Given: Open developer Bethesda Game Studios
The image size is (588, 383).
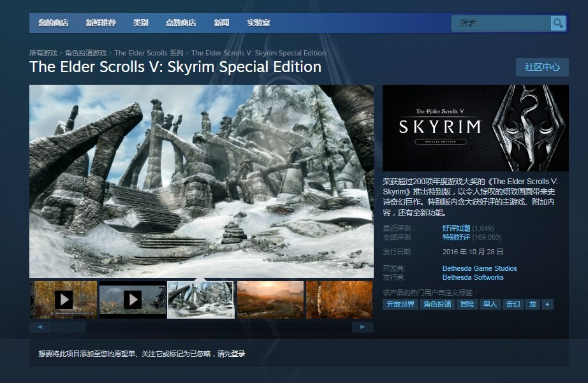Looking at the screenshot, I should tap(480, 268).
